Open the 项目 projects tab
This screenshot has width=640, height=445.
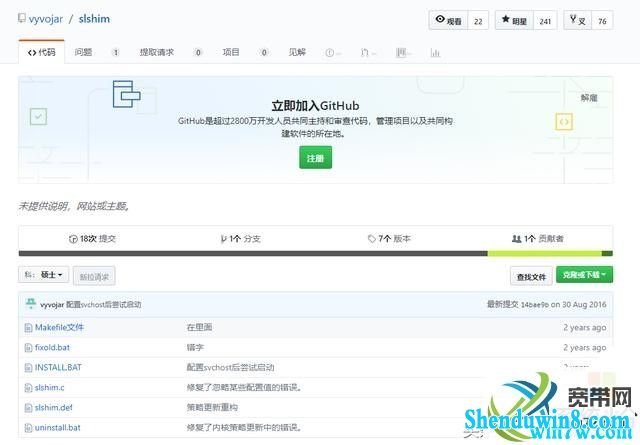(231, 52)
